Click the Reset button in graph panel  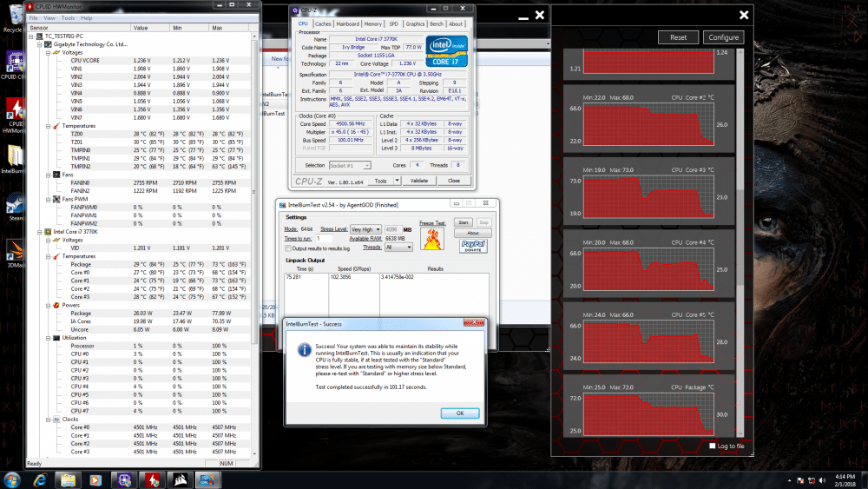[678, 37]
